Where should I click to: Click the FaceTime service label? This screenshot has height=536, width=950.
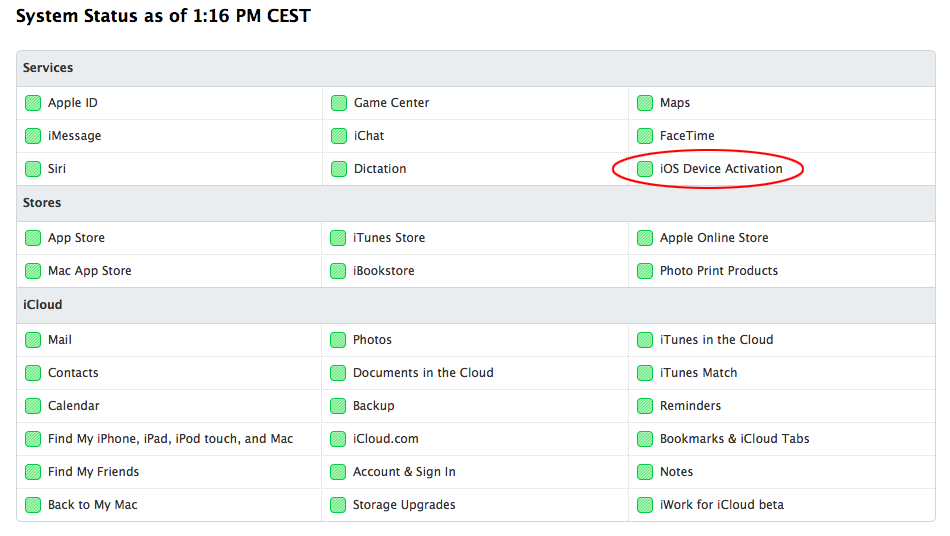[x=687, y=136]
